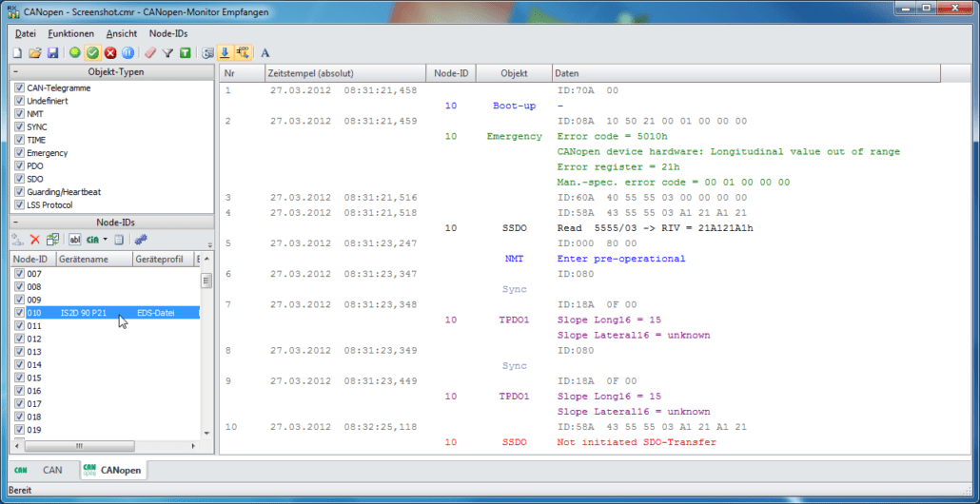Click the red X delete node icon
Viewport: 980px width, 504px height.
point(35,240)
